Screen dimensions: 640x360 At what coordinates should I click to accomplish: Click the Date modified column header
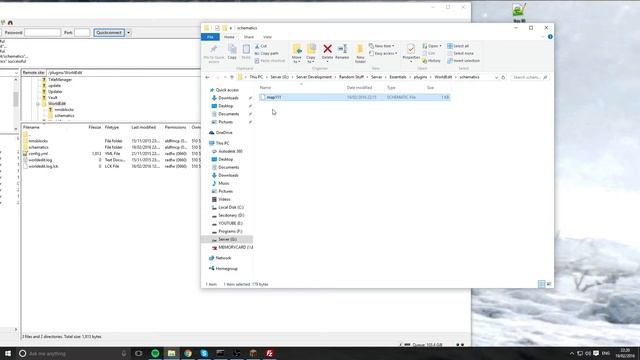(x=359, y=88)
